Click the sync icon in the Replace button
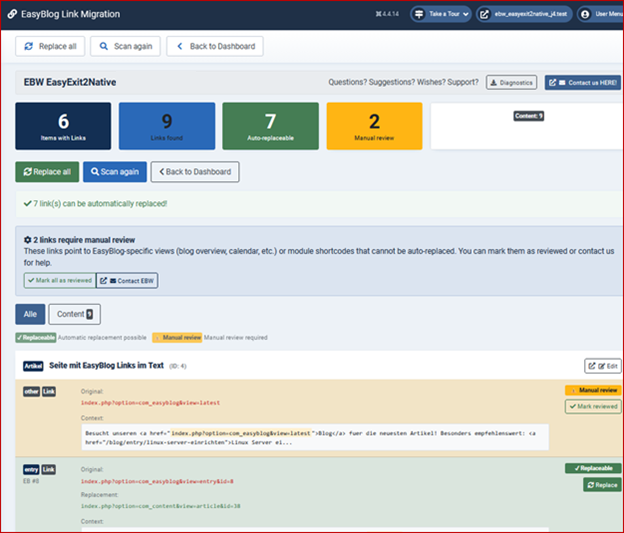Image resolution: width=624 pixels, height=533 pixels. click(591, 485)
